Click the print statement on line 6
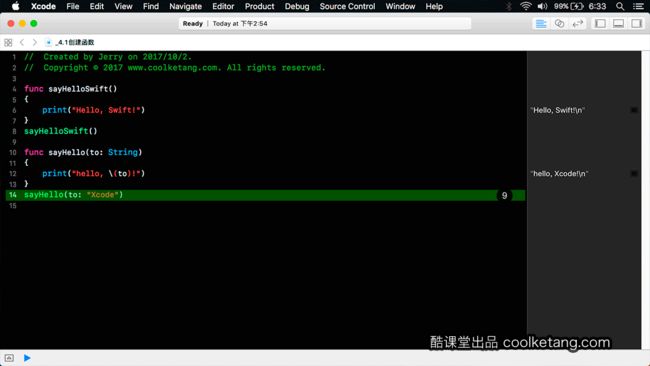650x366 pixels. [93, 110]
